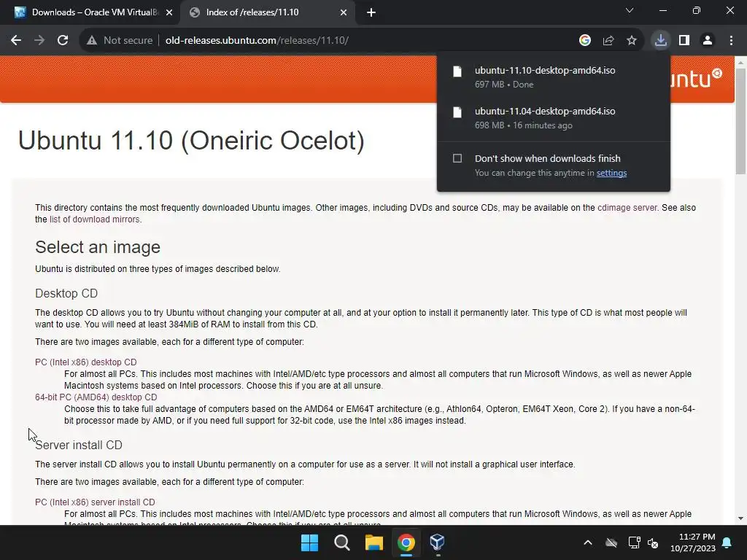Click the forward navigation arrow

tap(39, 41)
